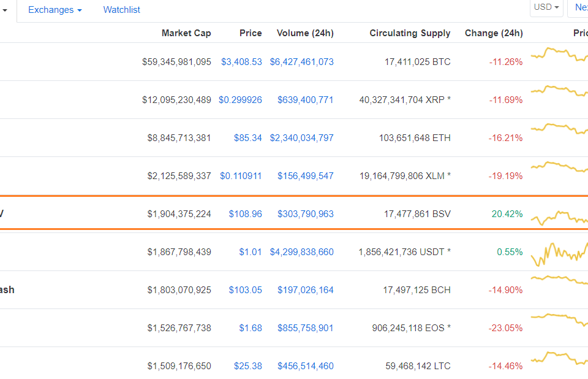Select Ethereum 24h change -16.21%
Viewport: 588px width, 379px height.
(505, 138)
